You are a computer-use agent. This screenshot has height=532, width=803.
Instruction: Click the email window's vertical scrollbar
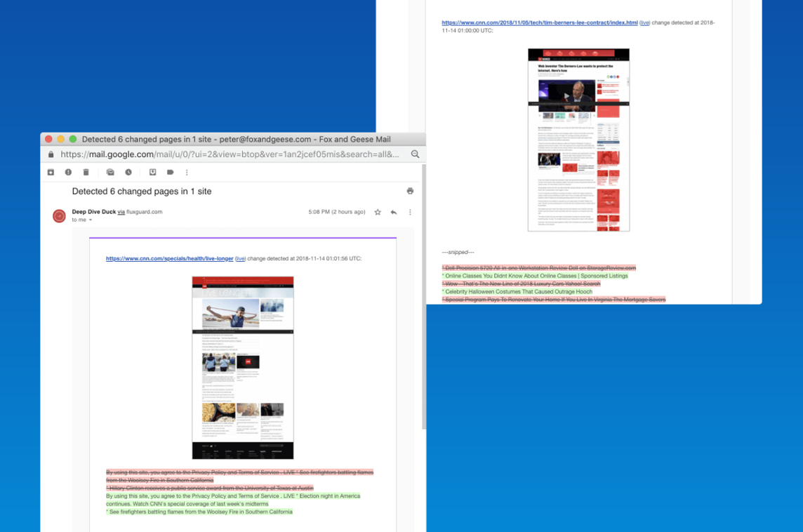(x=423, y=297)
